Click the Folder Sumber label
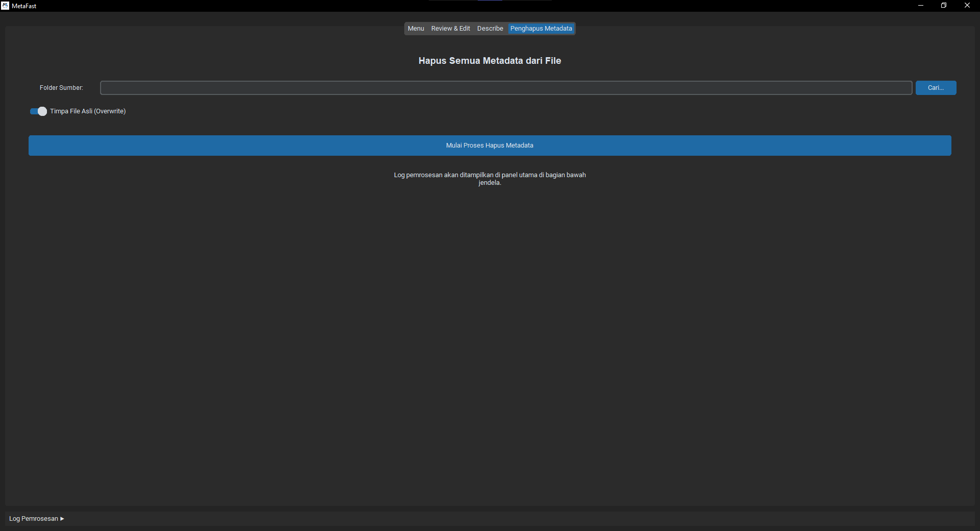 61,87
